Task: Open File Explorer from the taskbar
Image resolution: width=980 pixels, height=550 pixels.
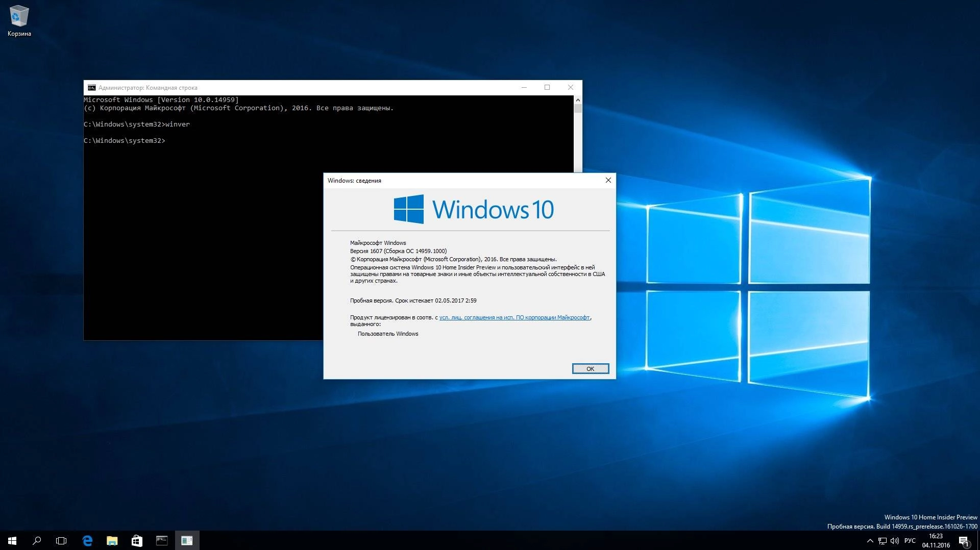Action: [112, 540]
